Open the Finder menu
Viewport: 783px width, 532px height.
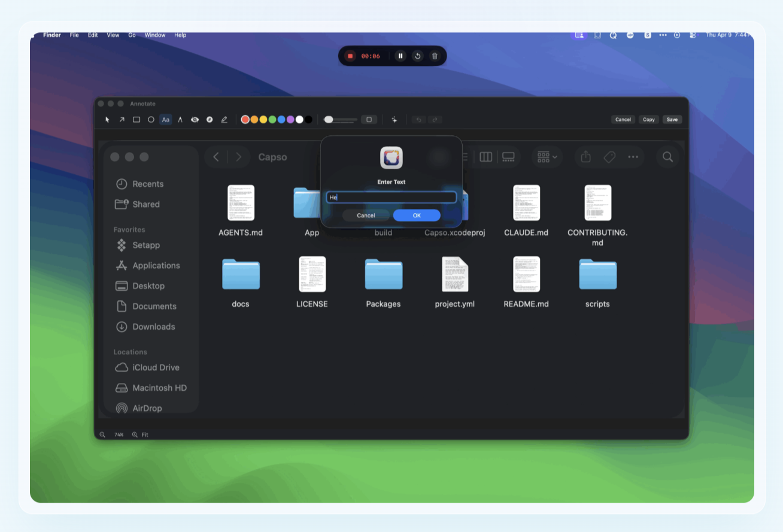coord(52,35)
